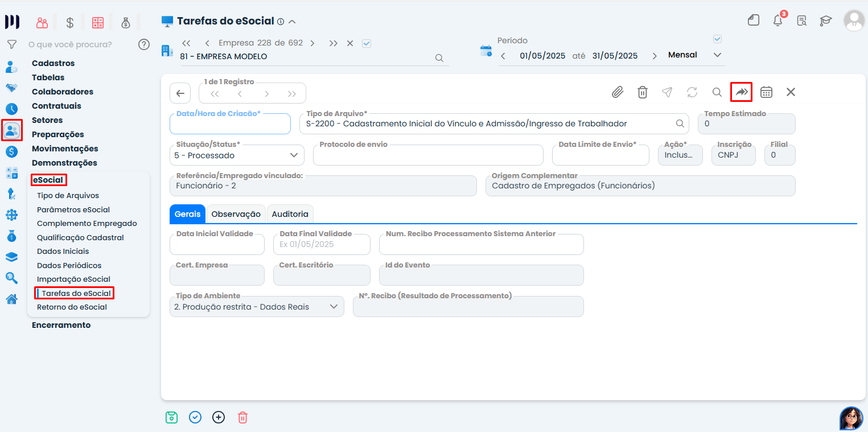The width and height of the screenshot is (868, 432).
Task: Open the Retorno do eSocial submenu item
Action: click(x=72, y=307)
